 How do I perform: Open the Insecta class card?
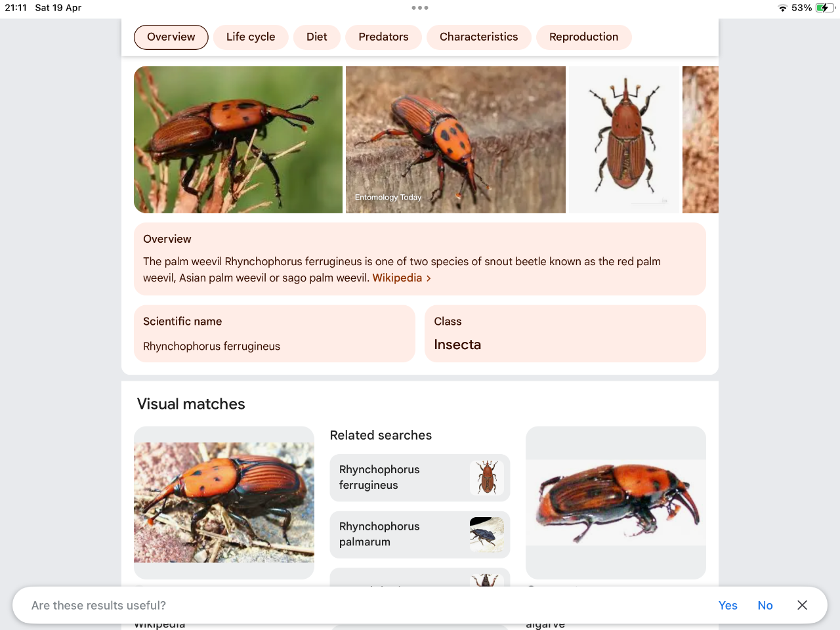tap(565, 333)
